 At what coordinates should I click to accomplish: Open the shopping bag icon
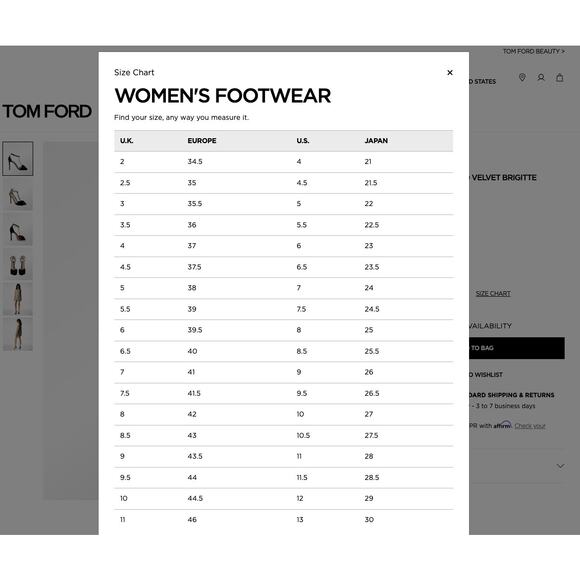560,77
